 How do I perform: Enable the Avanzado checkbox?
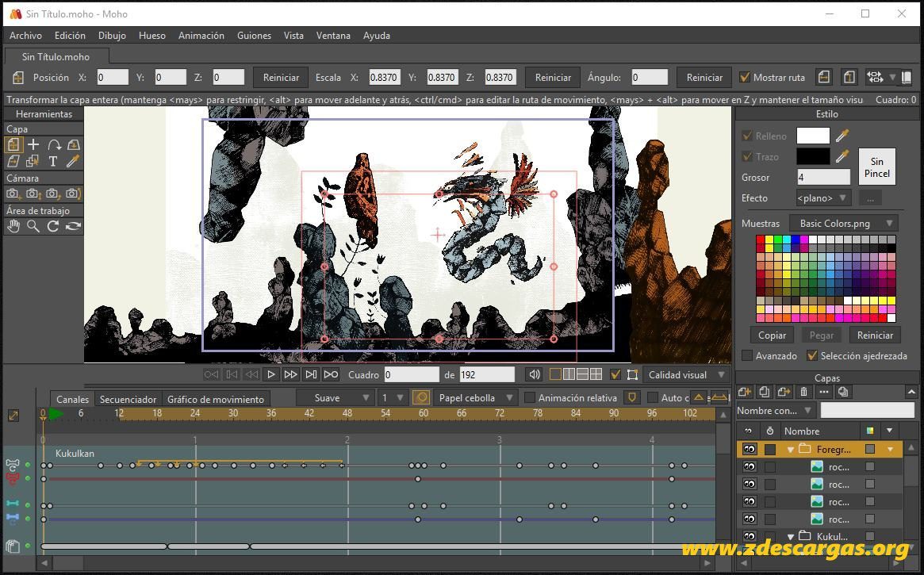coord(747,356)
